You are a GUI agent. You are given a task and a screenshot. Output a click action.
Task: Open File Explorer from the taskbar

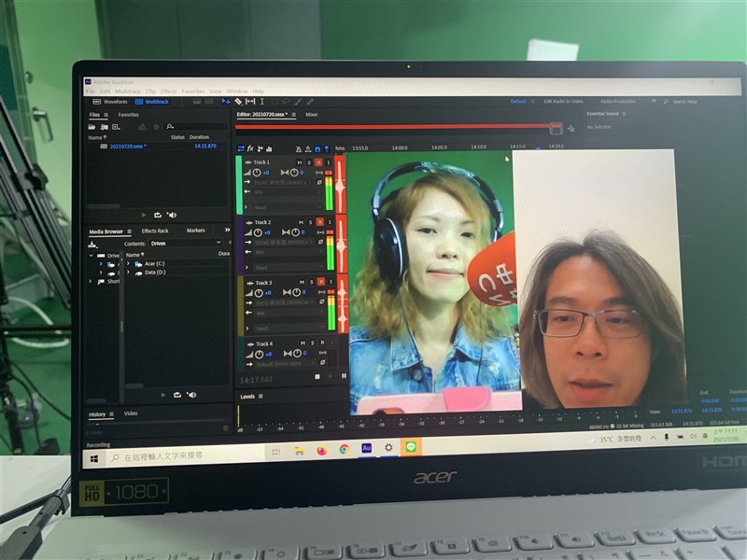(299, 451)
